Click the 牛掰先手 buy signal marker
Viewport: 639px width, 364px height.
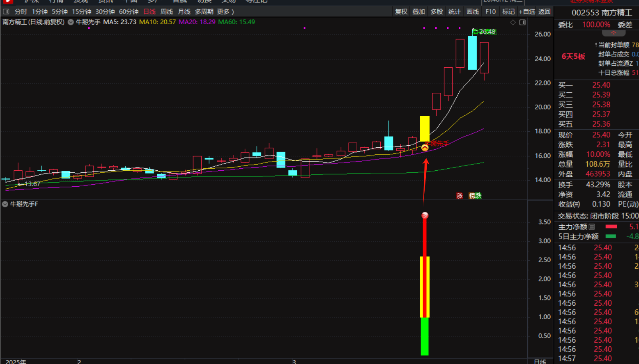pyautogui.click(x=425, y=147)
